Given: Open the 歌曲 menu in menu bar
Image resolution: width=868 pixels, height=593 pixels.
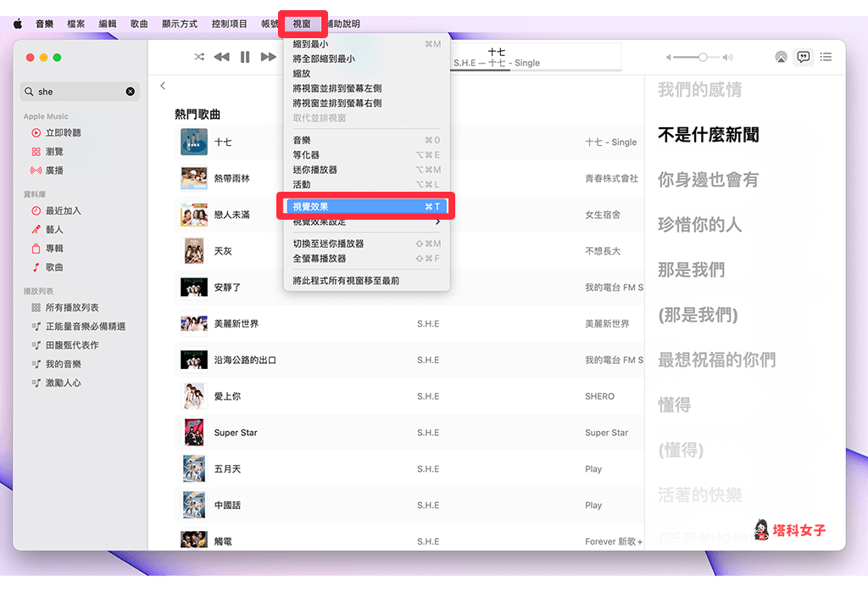Looking at the screenshot, I should [139, 24].
